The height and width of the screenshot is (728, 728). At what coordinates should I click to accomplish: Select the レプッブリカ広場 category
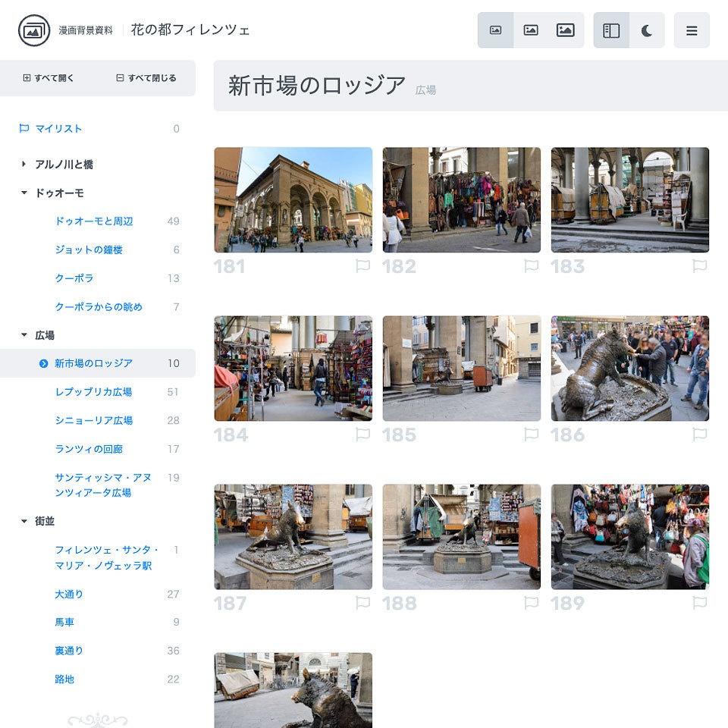[x=93, y=391]
